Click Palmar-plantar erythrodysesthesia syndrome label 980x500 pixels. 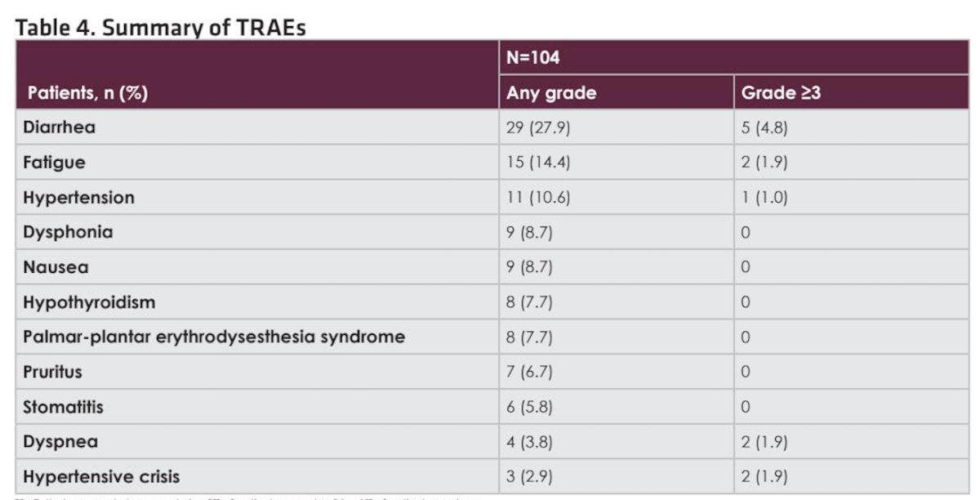[x=214, y=337]
